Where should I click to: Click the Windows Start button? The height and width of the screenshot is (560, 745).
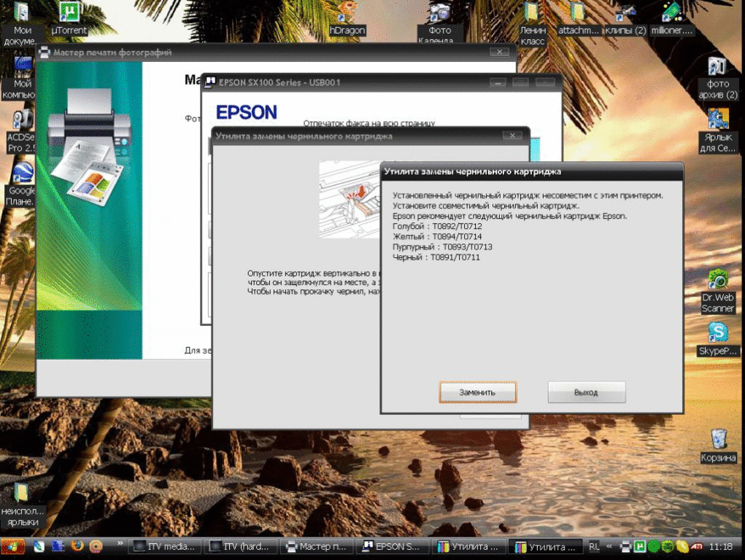coord(12,547)
